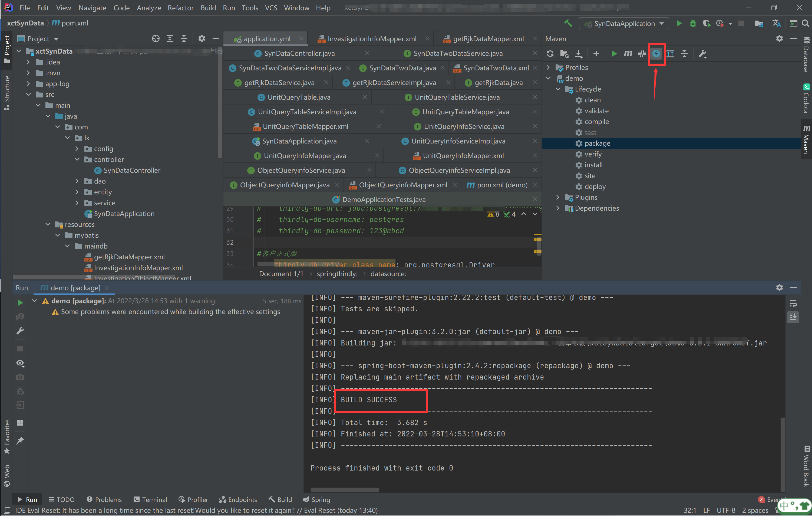Click the Debug SynDataApplication bug icon
The width and height of the screenshot is (812, 516).
(693, 24)
